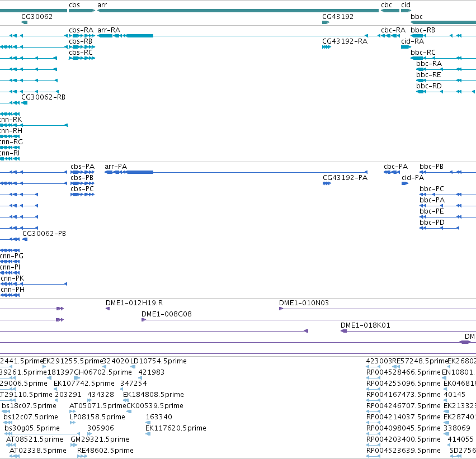Select "cbc-RA" transcript label
The image size is (476, 459).
[393, 30]
